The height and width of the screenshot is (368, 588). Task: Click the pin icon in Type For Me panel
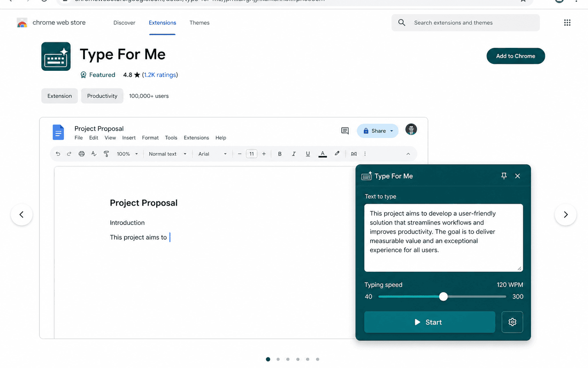pos(504,176)
